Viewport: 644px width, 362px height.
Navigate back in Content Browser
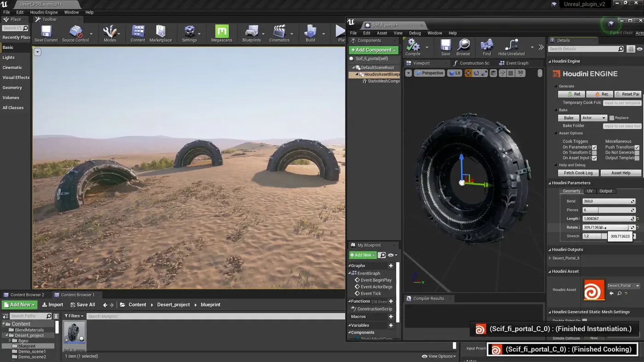[x=105, y=305]
